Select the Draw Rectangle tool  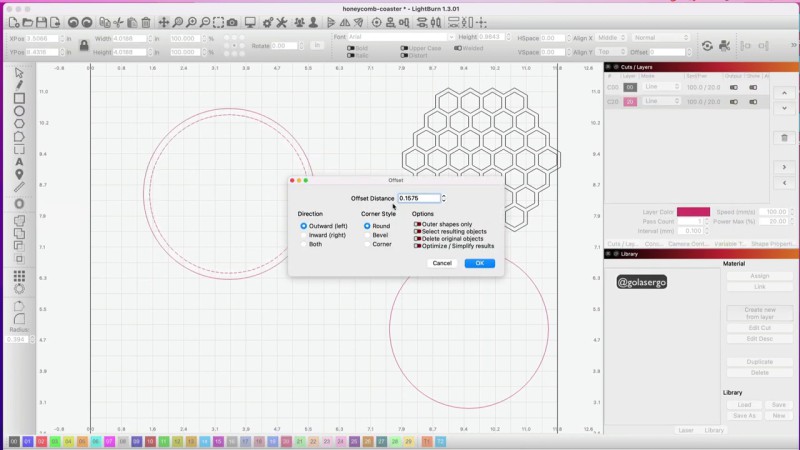tap(19, 98)
